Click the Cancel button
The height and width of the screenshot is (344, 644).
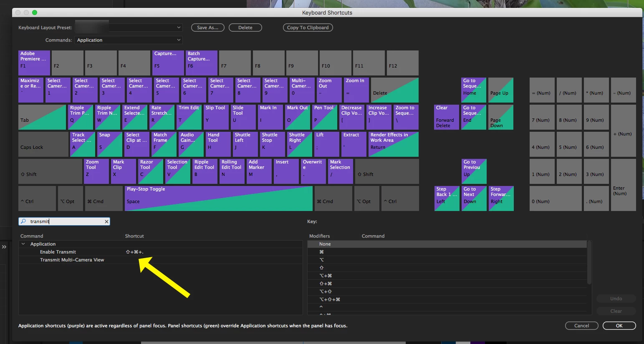(x=582, y=326)
